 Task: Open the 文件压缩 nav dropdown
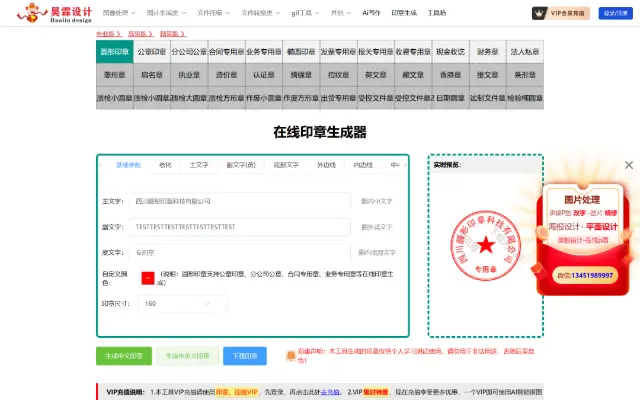[x=213, y=13]
